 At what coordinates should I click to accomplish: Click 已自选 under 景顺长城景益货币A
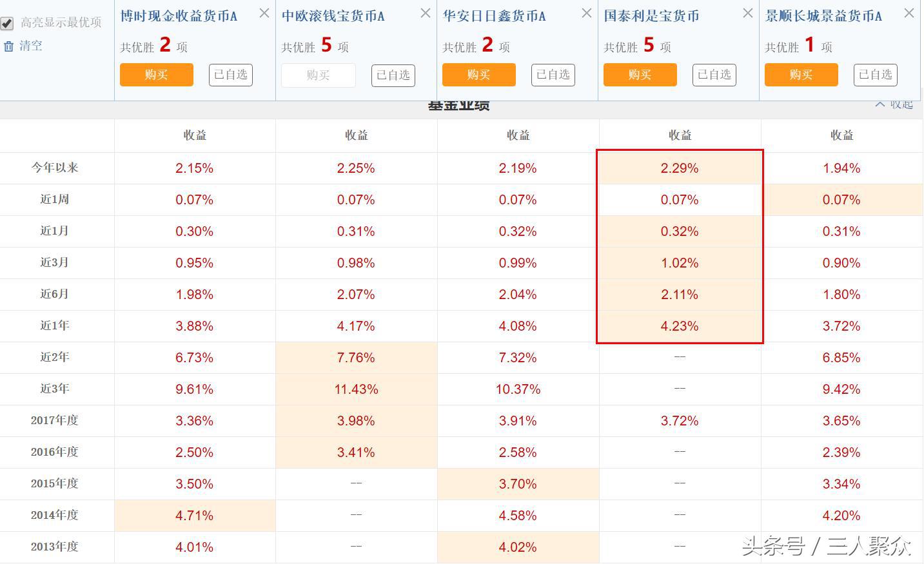point(876,75)
